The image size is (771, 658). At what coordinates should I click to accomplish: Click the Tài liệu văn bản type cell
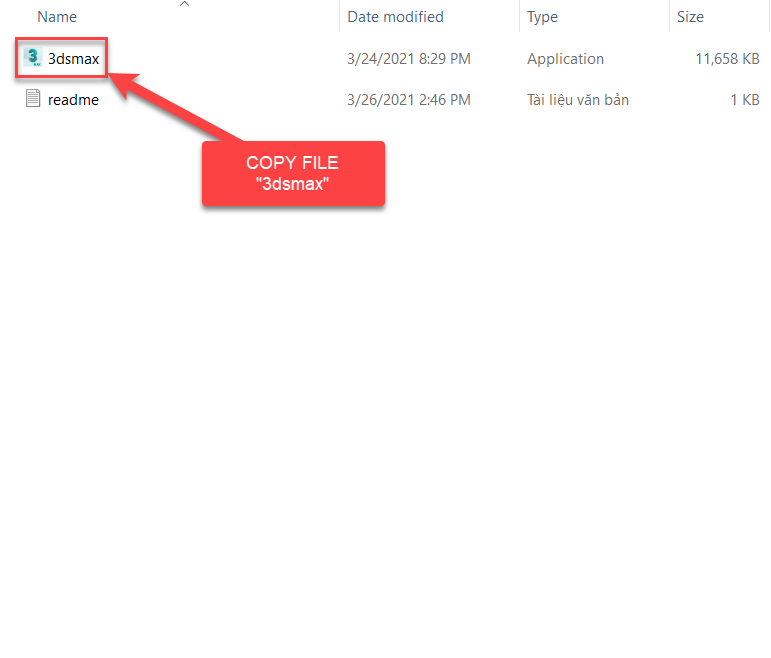coord(577,100)
